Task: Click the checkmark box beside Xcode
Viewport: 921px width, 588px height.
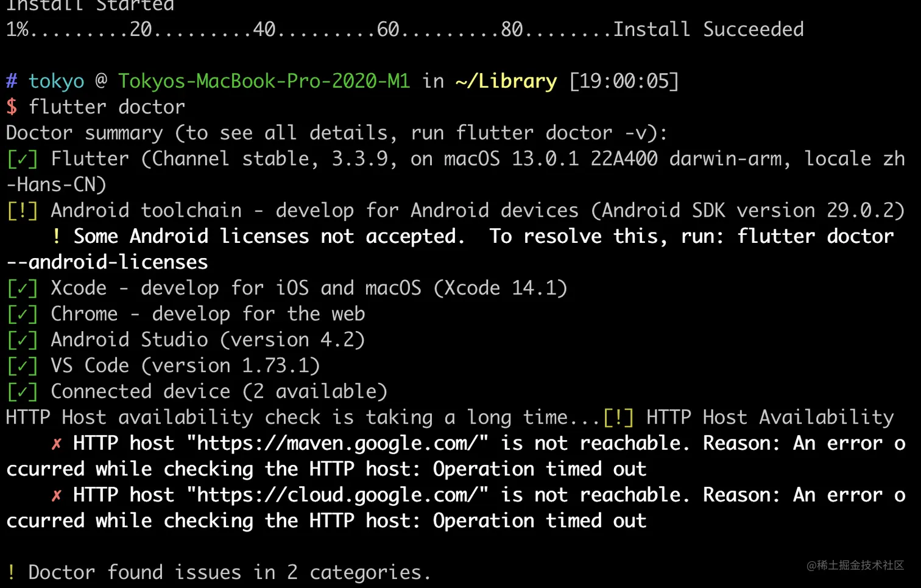Action: pos(22,289)
